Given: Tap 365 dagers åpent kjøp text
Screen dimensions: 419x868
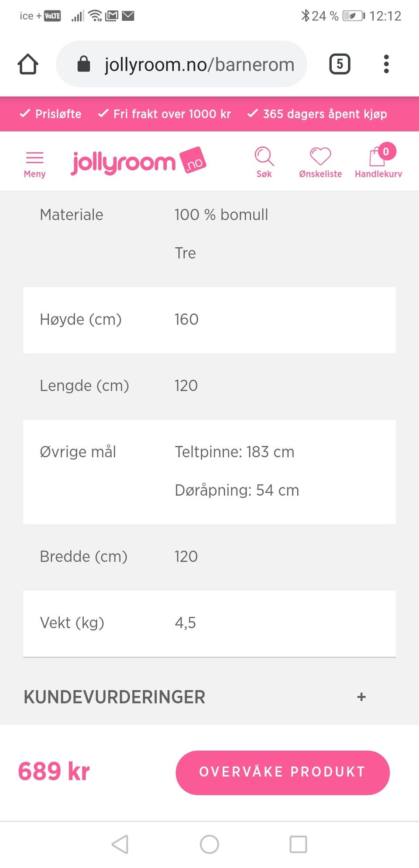Looking at the screenshot, I should [317, 114].
